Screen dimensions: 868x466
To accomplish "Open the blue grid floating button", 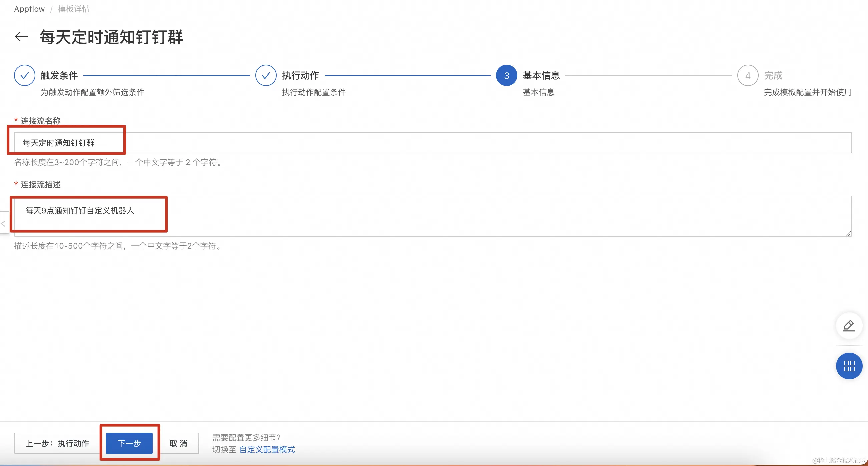I will pos(849,366).
